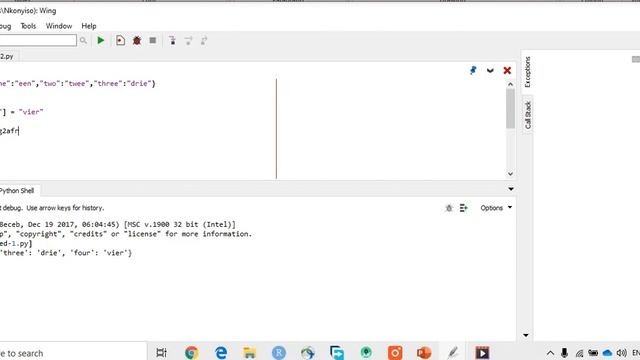
Task: Open the video player icon on the taskbar
Action: [482, 353]
